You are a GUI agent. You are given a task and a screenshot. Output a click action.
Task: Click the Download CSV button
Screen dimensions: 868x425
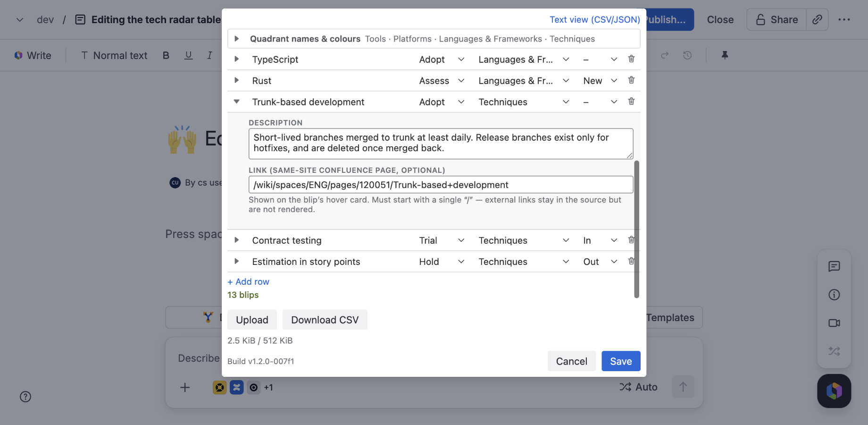point(325,320)
